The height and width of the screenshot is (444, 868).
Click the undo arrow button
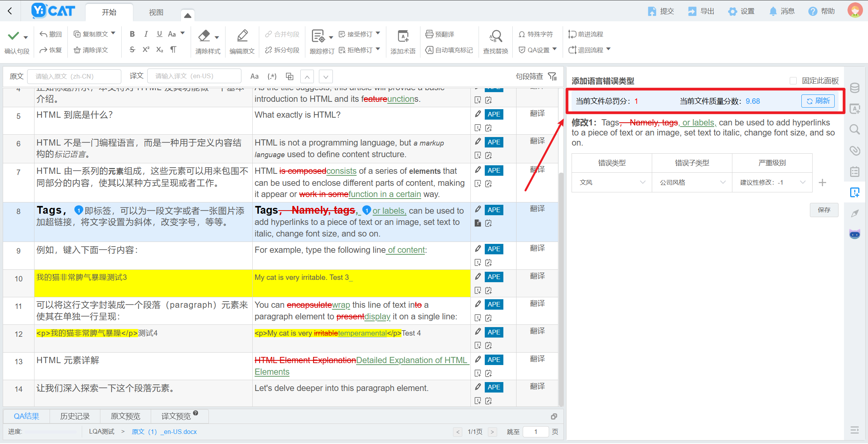pyautogui.click(x=50, y=34)
